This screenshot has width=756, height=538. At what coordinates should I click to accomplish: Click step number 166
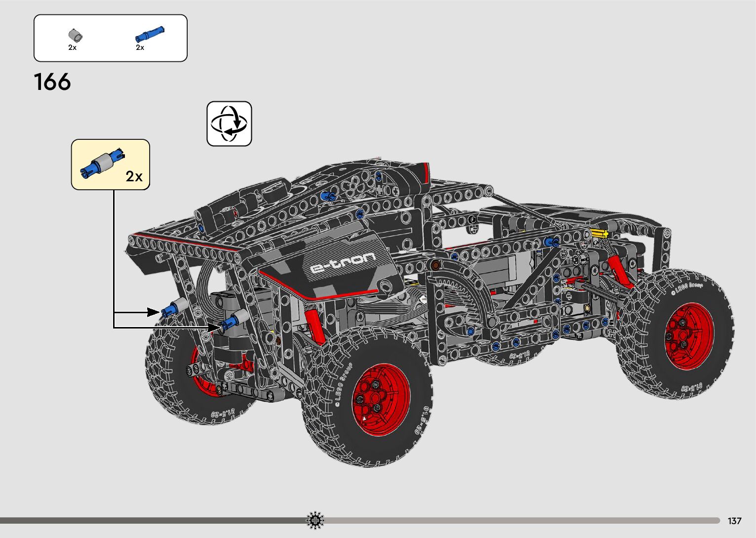coord(52,82)
